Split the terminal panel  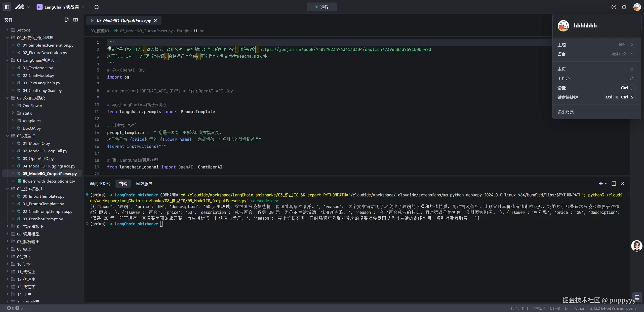pos(614,184)
